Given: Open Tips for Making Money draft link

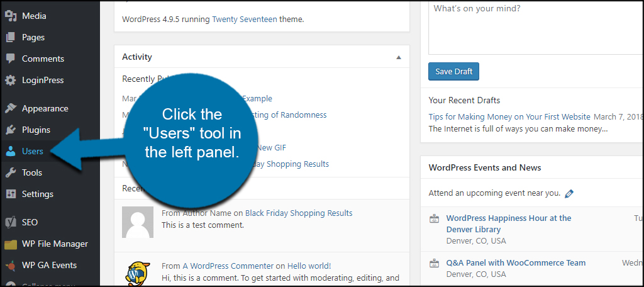Looking at the screenshot, I should [509, 117].
